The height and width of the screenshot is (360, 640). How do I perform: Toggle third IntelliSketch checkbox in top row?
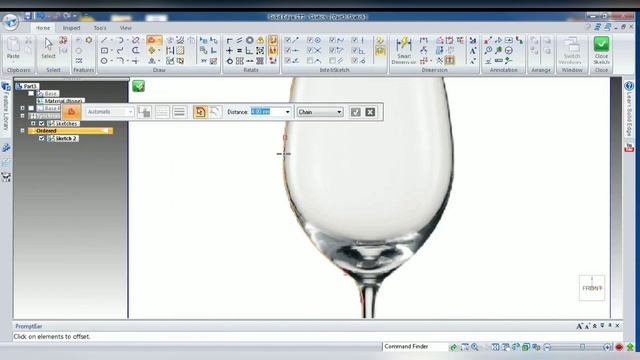click(332, 40)
